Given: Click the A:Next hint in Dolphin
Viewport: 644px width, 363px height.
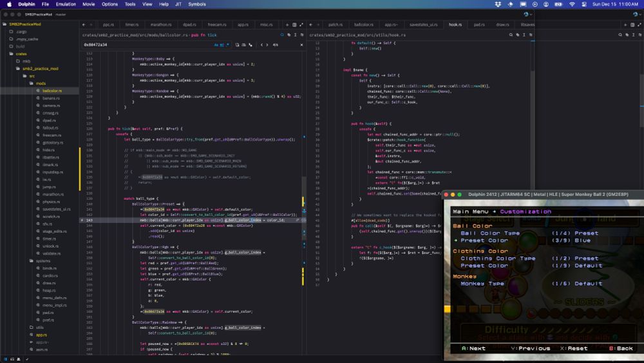Looking at the screenshot, I should [473, 348].
